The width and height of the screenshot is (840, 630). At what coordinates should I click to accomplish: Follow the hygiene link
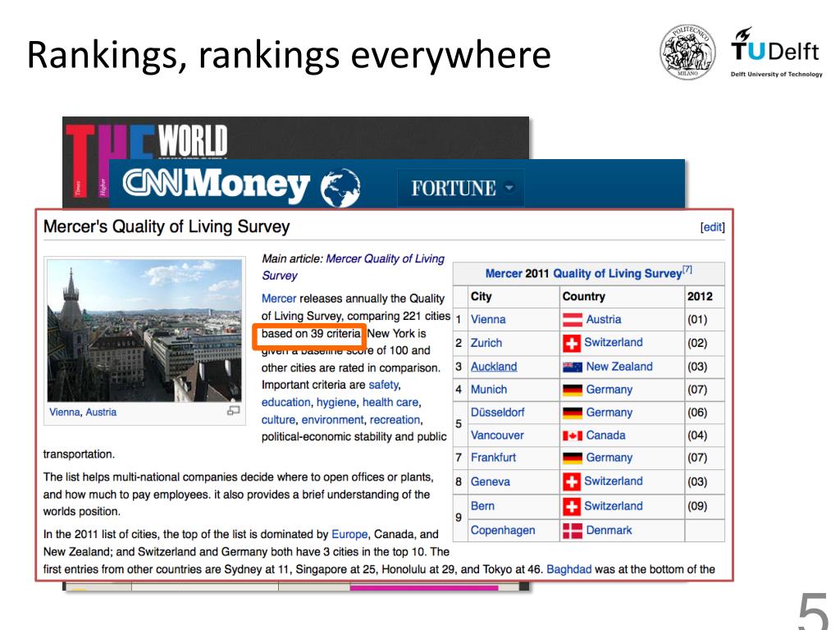pos(336,402)
